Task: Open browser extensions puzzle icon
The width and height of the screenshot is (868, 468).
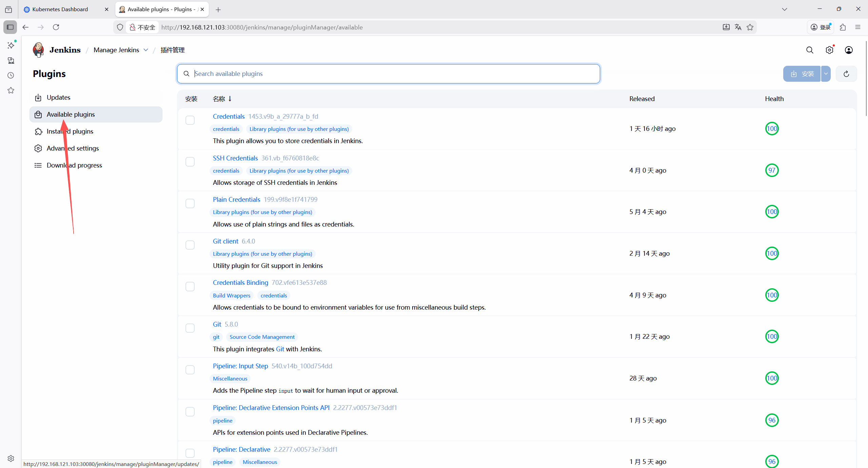Action: [x=843, y=27]
